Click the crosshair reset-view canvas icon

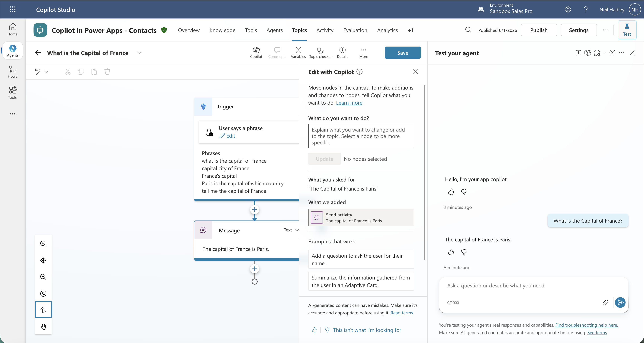[x=43, y=260]
